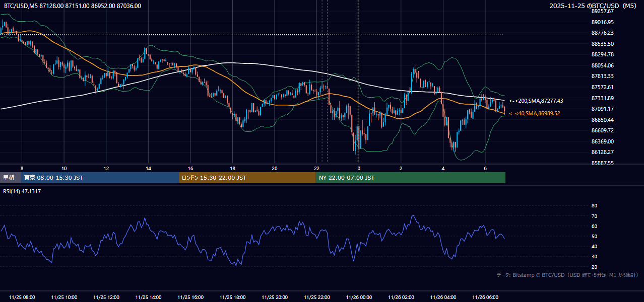The height and width of the screenshot is (302, 644).
Task: Click the 40 SMA label 86989.52
Action: coord(535,114)
